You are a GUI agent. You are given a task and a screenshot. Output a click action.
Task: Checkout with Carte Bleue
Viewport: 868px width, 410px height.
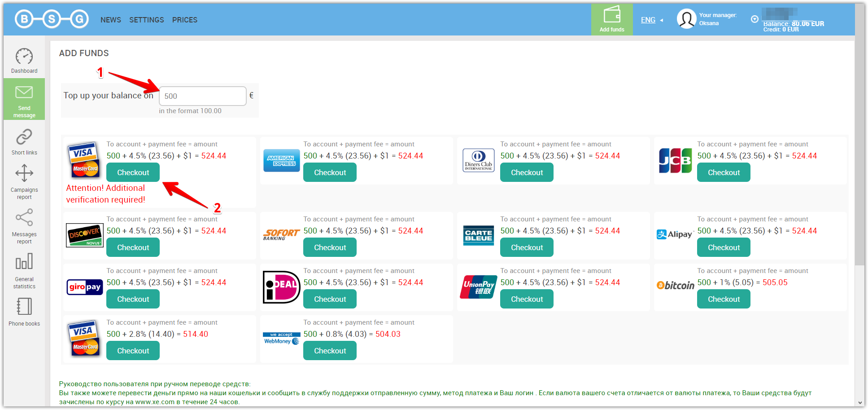click(x=527, y=247)
